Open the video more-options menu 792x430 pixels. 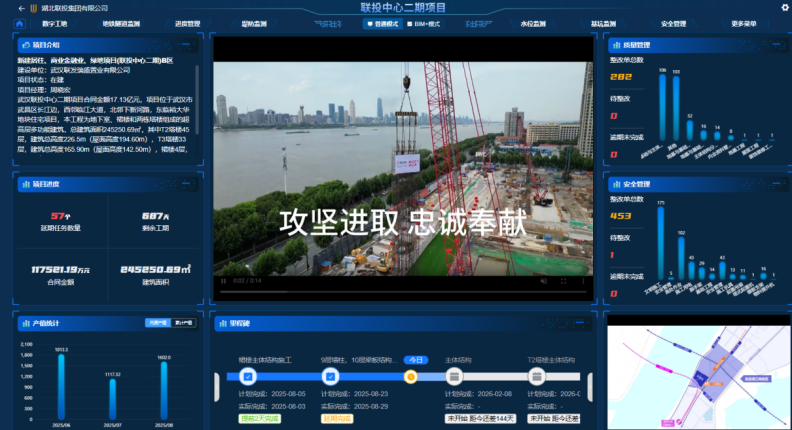point(585,281)
